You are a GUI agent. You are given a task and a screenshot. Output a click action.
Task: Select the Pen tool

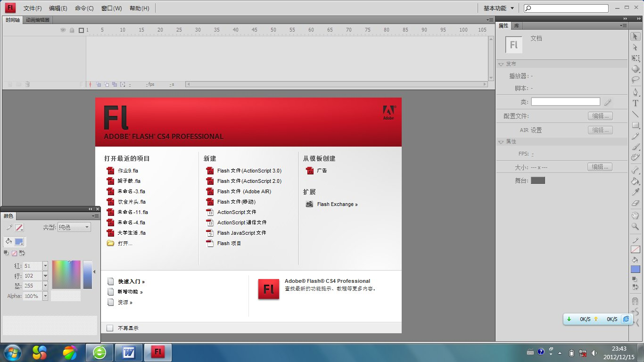pos(635,92)
